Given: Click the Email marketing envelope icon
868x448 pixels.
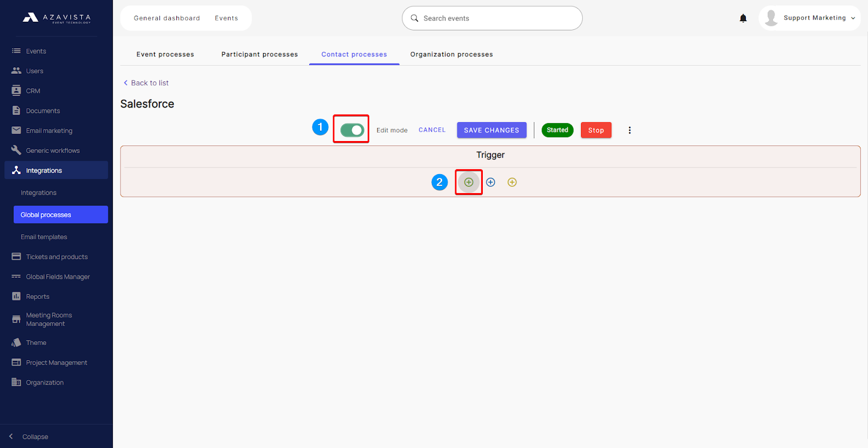Looking at the screenshot, I should pos(16,130).
